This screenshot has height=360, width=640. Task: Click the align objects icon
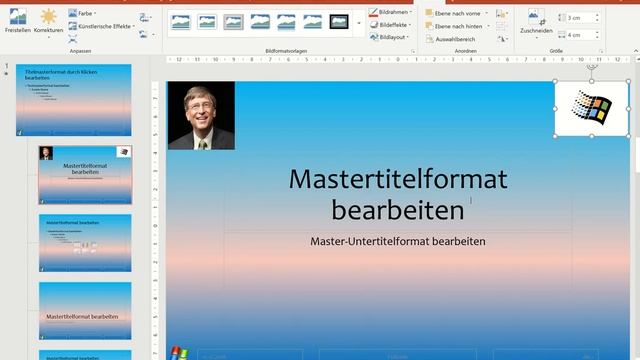tap(502, 14)
